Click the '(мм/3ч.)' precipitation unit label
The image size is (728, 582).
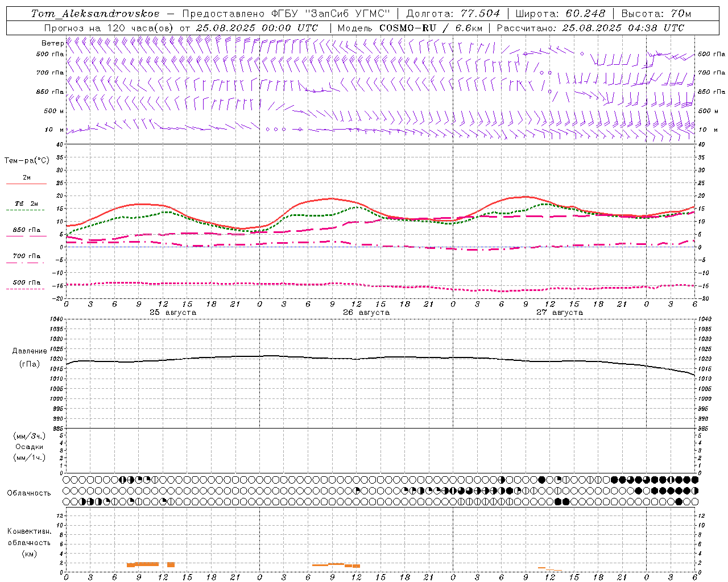(30, 436)
